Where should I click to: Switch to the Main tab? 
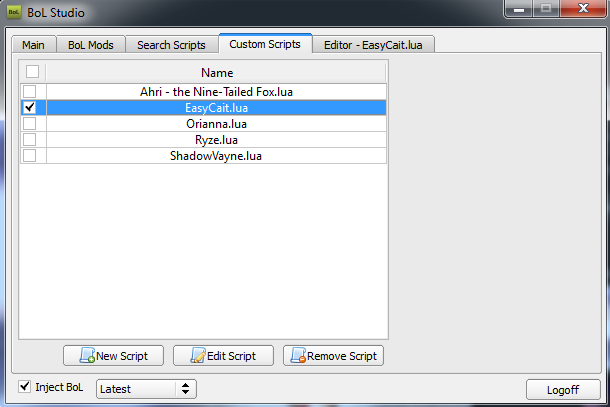click(x=34, y=44)
